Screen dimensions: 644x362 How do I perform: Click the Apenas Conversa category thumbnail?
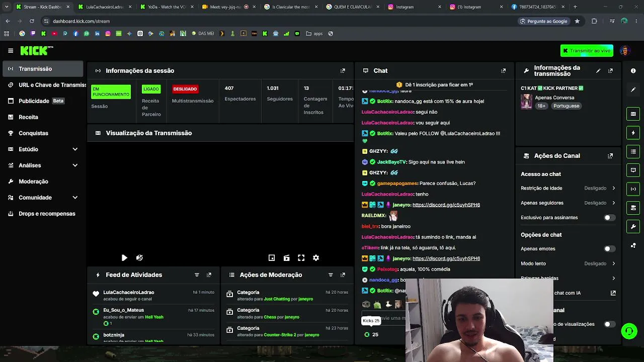pos(526,102)
